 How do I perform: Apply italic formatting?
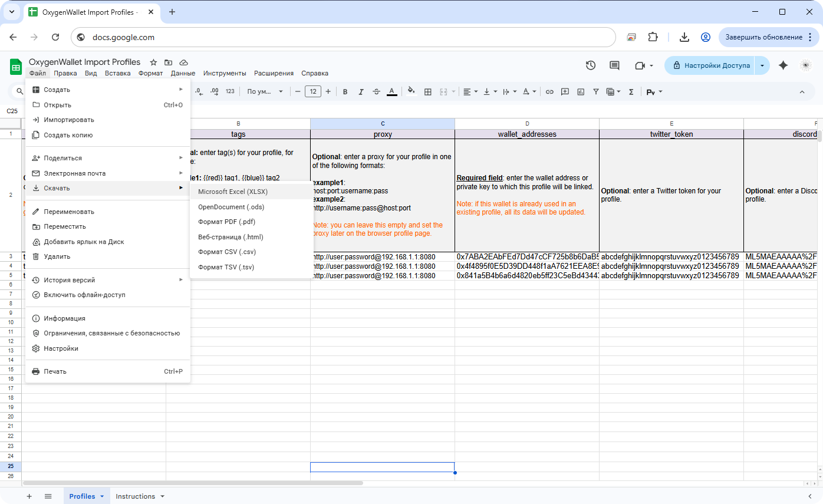(x=361, y=91)
